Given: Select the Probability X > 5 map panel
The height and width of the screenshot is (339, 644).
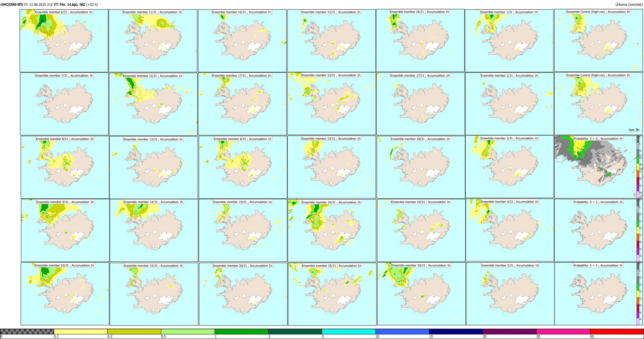Looking at the screenshot, I should [x=599, y=294].
